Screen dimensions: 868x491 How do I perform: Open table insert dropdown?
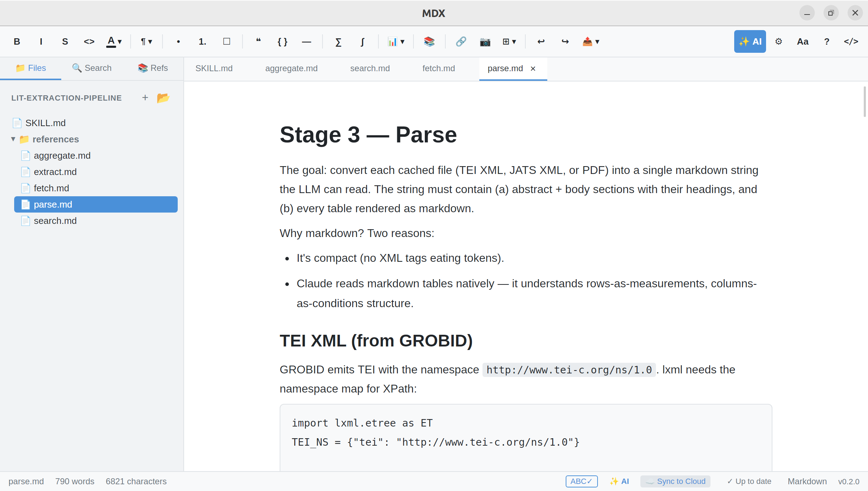tap(509, 41)
